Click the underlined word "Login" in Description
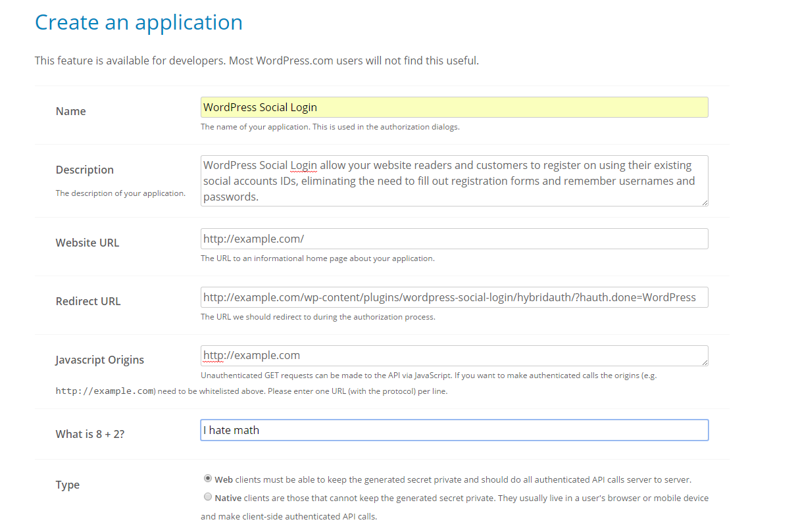 pos(304,164)
